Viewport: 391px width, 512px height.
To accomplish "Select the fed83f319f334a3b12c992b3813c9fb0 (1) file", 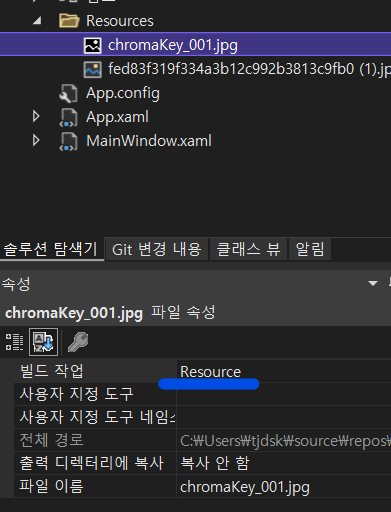I will tap(249, 69).
